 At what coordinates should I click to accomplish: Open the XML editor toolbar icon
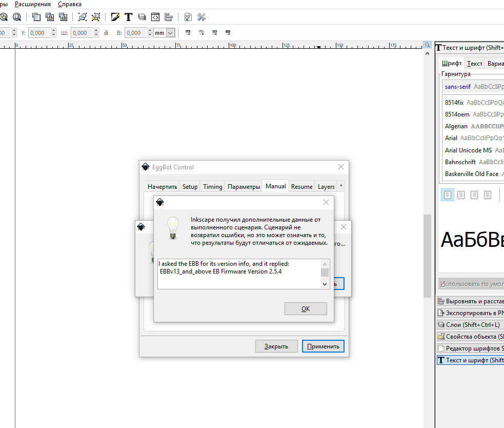(155, 17)
